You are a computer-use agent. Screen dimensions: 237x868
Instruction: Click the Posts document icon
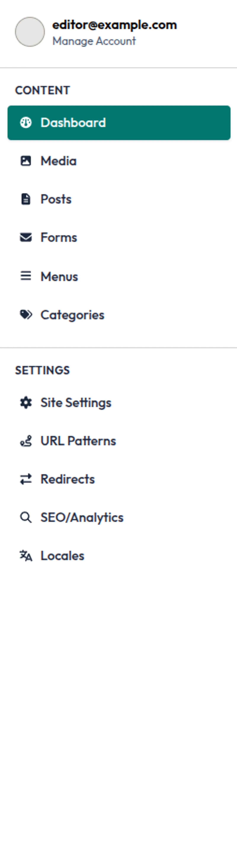(x=26, y=199)
